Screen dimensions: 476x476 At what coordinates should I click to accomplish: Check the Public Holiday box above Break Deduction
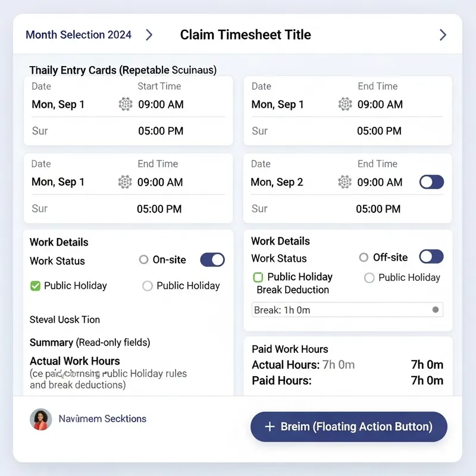pos(258,277)
